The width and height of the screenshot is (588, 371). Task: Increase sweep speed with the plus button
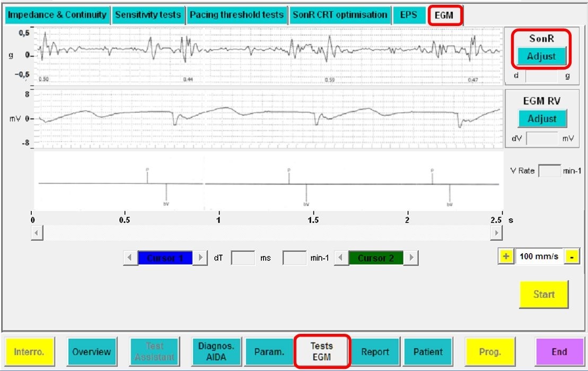(x=506, y=256)
